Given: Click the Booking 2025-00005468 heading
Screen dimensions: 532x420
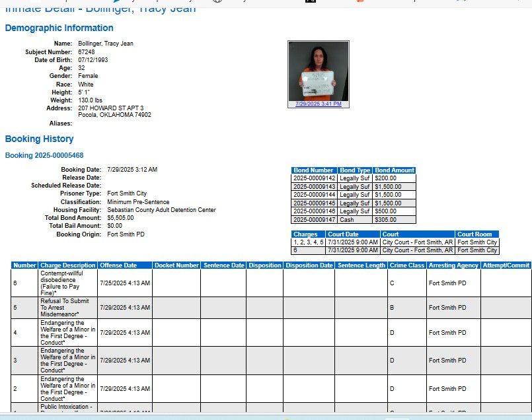Looking at the screenshot, I should [44, 155].
